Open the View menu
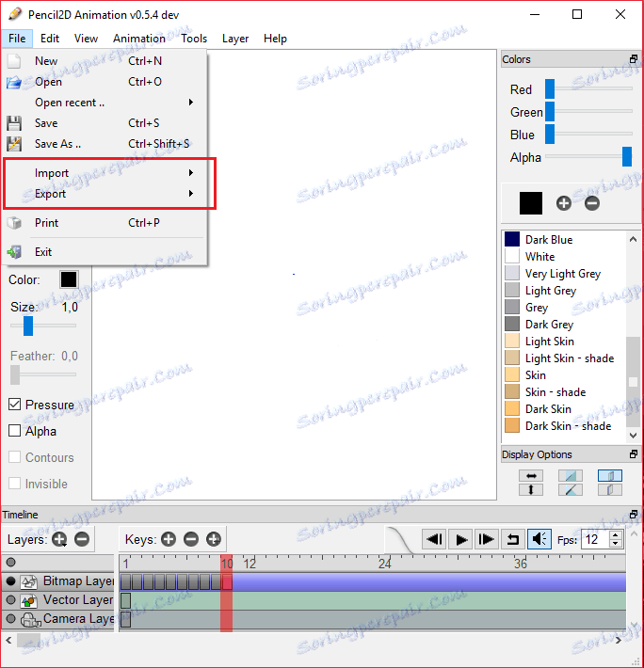Image resolution: width=644 pixels, height=668 pixels. 86,39
